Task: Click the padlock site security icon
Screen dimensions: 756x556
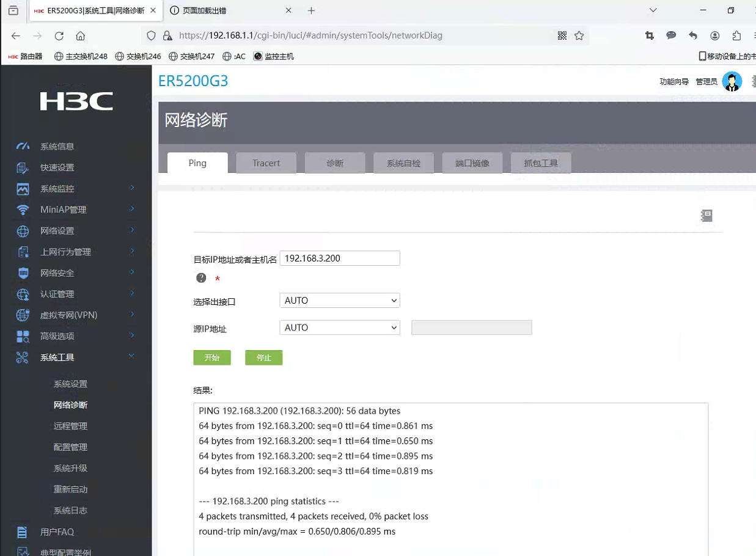Action: [167, 35]
